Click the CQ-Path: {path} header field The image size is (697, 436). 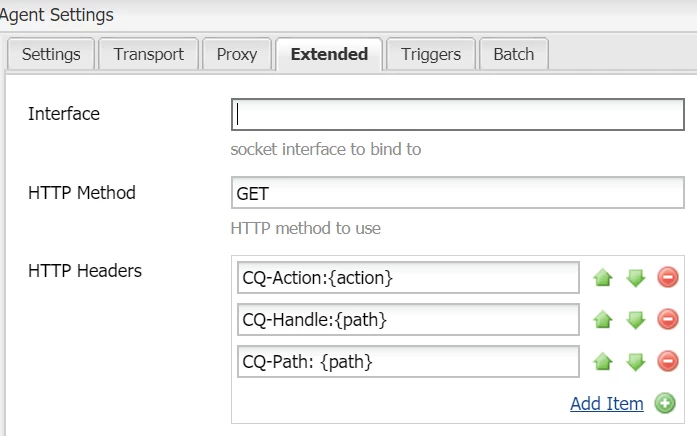point(408,361)
